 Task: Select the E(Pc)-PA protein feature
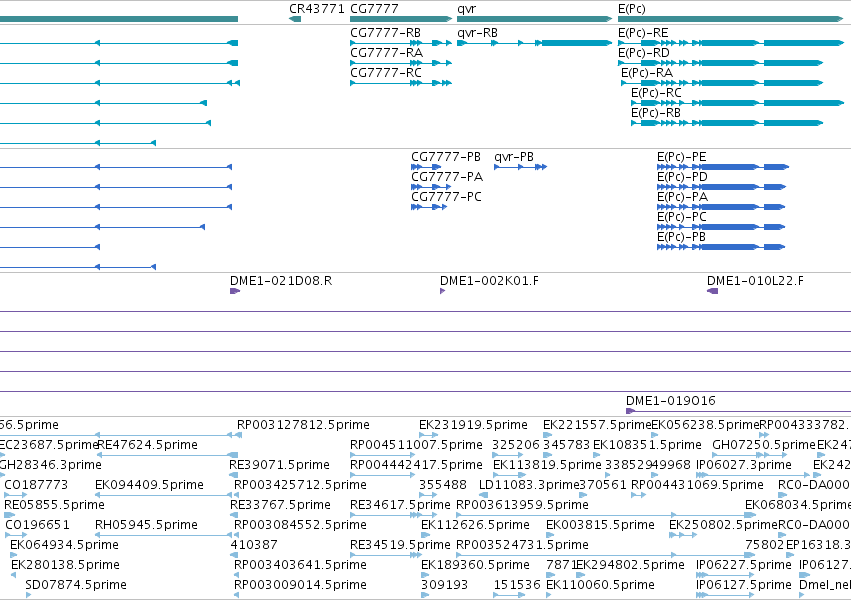pos(721,207)
